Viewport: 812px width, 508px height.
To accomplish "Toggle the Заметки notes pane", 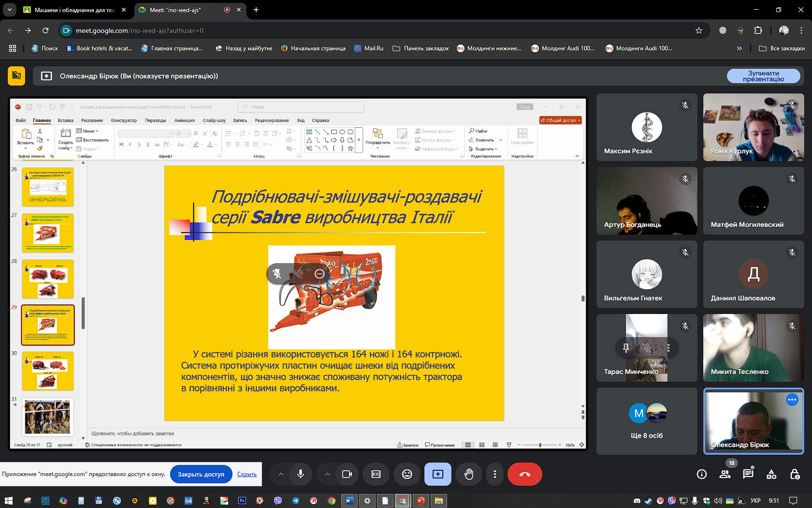I will [x=407, y=445].
